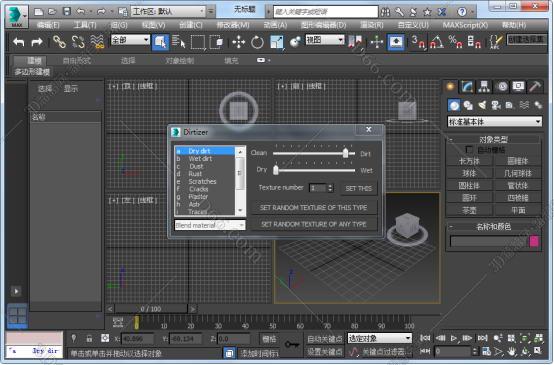
Task: Toggle the Spinner Snap button
Action: point(474,42)
